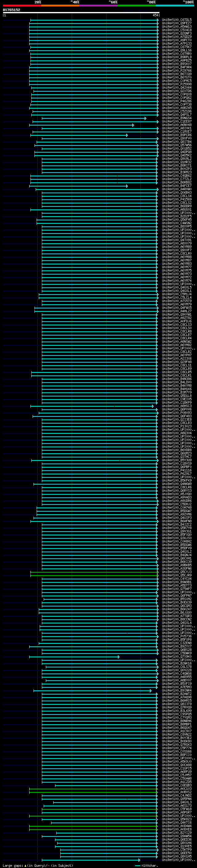Screen dimensions: 197x868
Task: Select UniRef100_Q4T091 label
Action: point(176,240)
